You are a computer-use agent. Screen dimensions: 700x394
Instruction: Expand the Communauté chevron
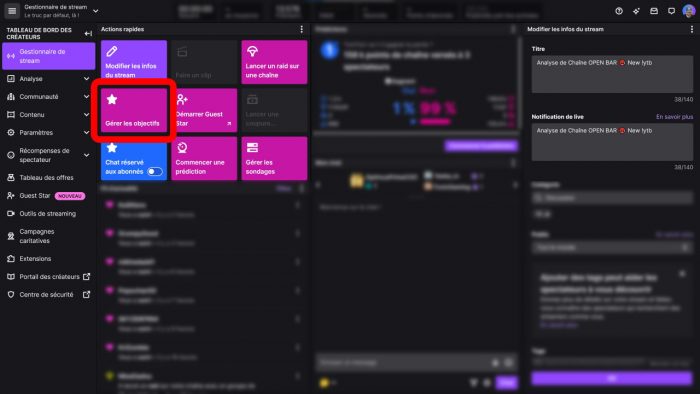pyautogui.click(x=86, y=96)
